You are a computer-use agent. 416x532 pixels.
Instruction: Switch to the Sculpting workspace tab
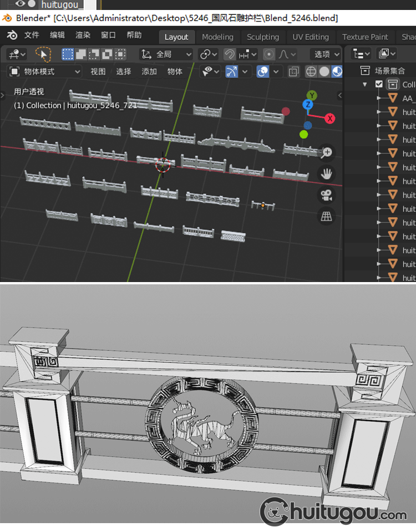pyautogui.click(x=263, y=37)
